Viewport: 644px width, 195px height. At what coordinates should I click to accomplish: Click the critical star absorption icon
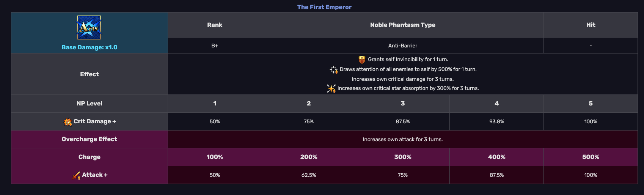coord(331,88)
